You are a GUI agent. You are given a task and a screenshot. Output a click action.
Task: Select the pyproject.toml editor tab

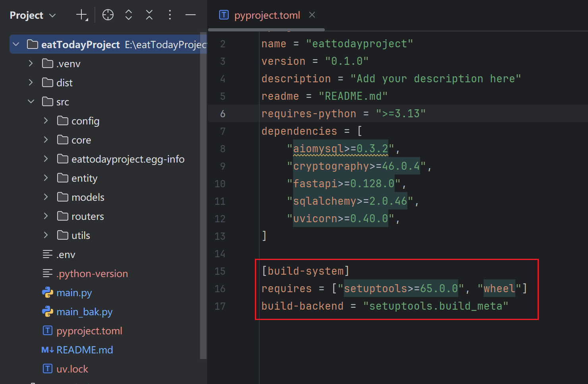267,16
